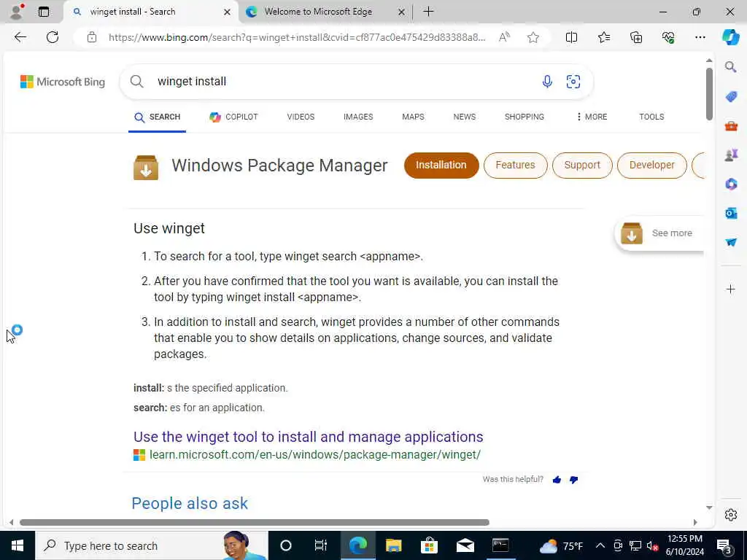
Task: Click the scroll right arrow
Action: [695, 522]
